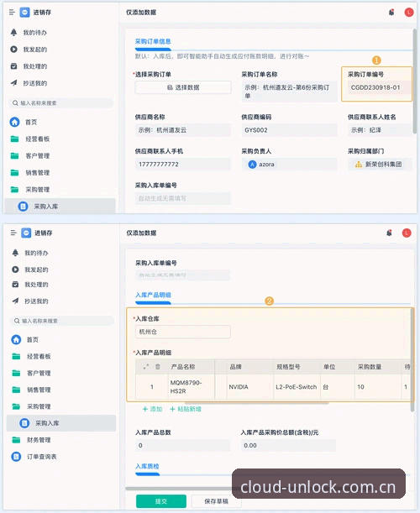420x513 pixels.
Task: Toggle sidebar menu icon in upper screenshot
Action: (12, 13)
